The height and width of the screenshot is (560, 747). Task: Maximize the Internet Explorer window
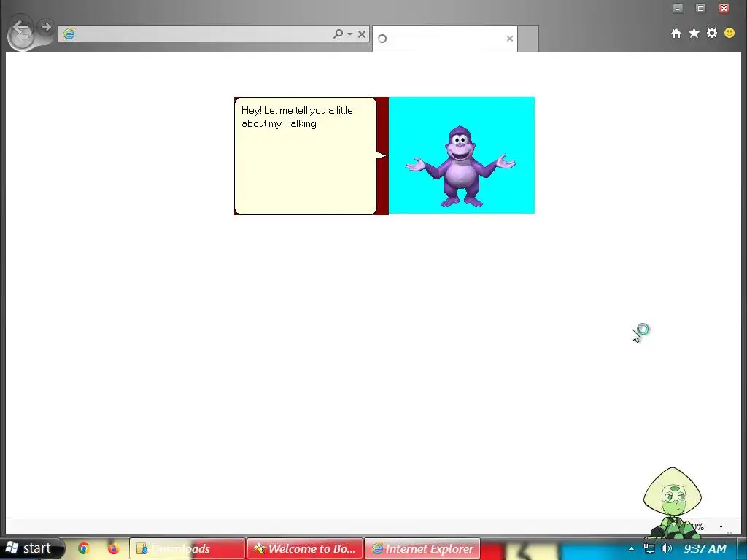(x=700, y=8)
